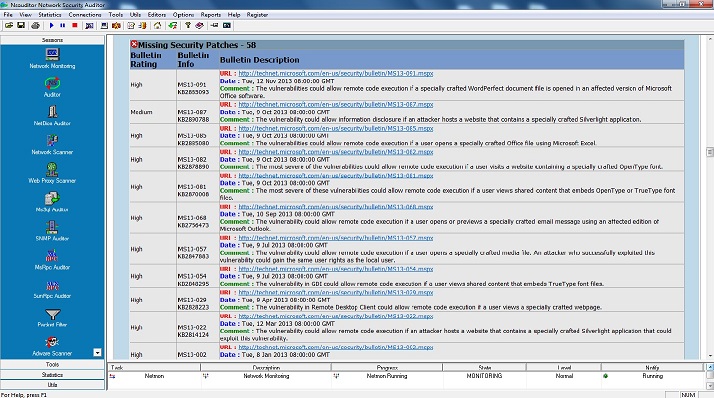
Task: Start the session with the blue Play button
Action: pos(51,26)
